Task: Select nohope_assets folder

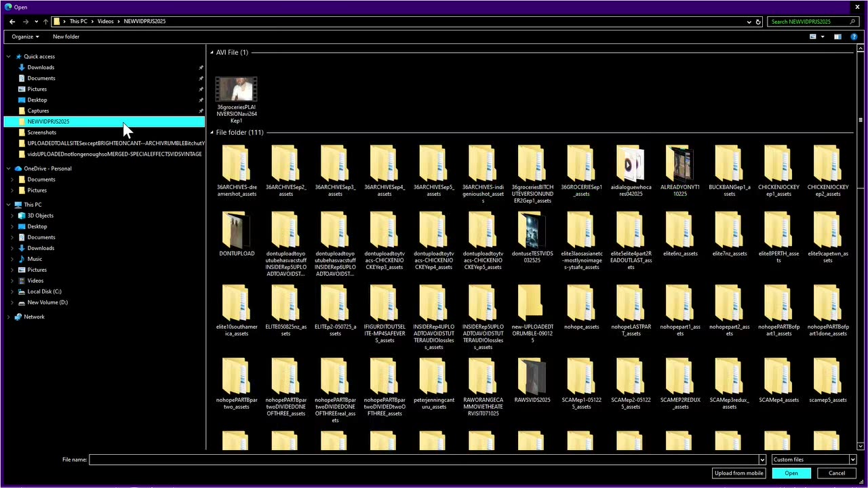Action: (581, 308)
